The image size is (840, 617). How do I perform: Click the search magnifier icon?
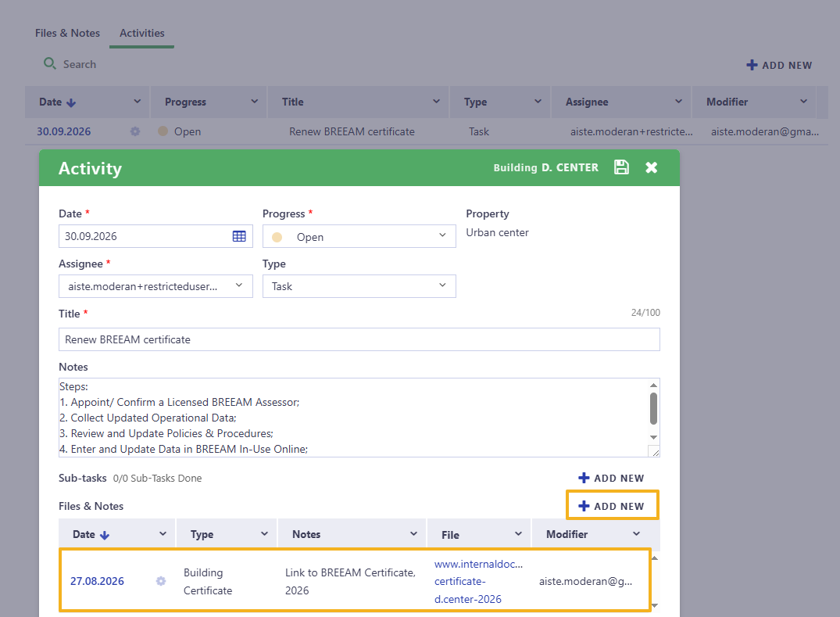[x=50, y=64]
